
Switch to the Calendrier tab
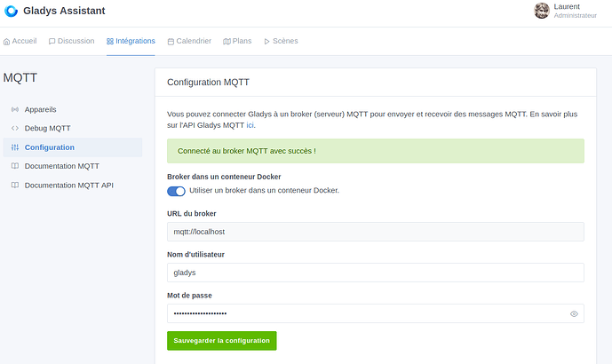coord(189,41)
